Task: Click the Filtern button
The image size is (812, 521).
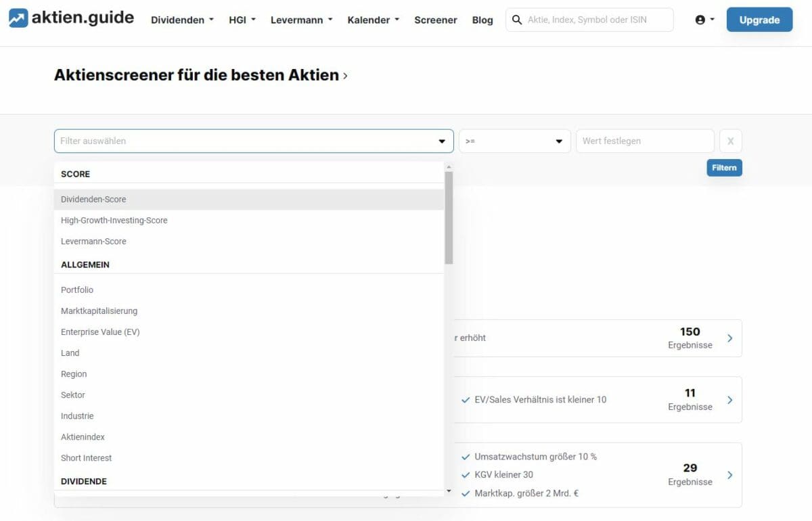Action: (724, 167)
